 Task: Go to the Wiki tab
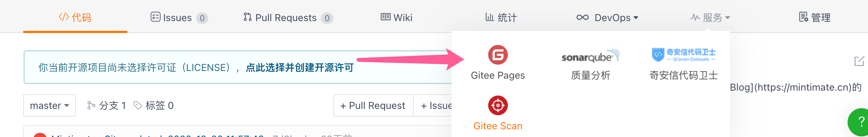[396, 18]
